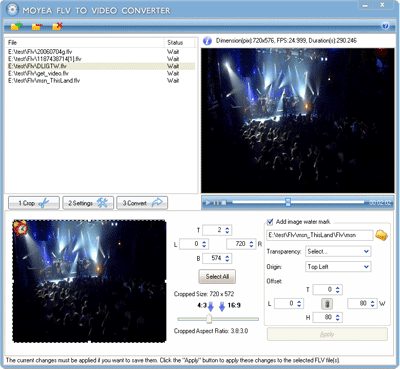Click the add file folder icon

coord(16,26)
